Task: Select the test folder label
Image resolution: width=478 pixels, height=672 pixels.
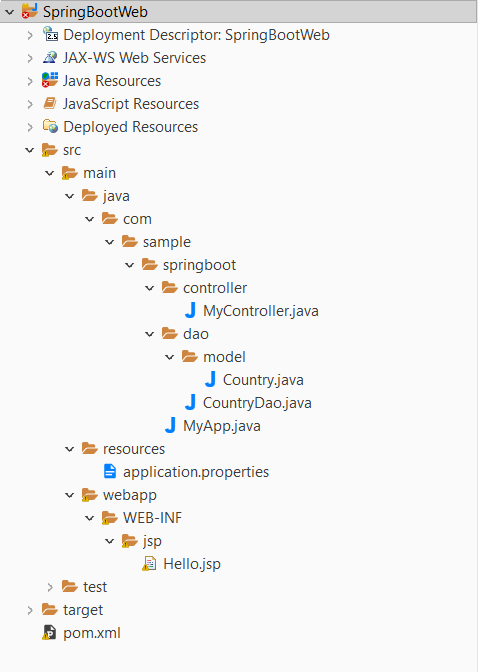Action: point(95,587)
